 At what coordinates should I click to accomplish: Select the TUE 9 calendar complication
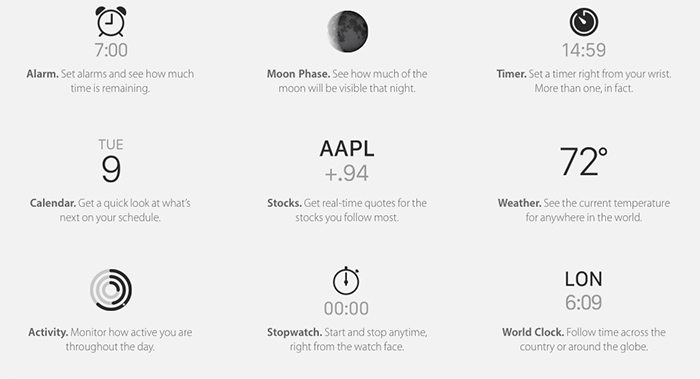(111, 161)
